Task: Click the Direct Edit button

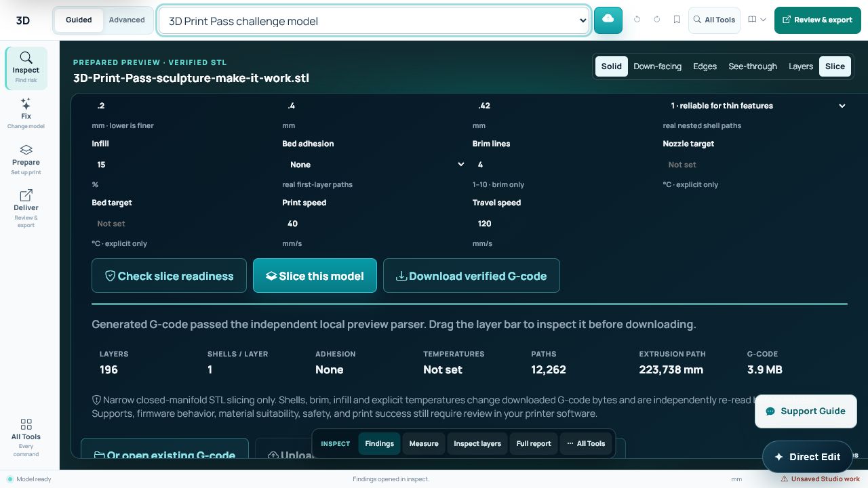Action: coord(807,457)
